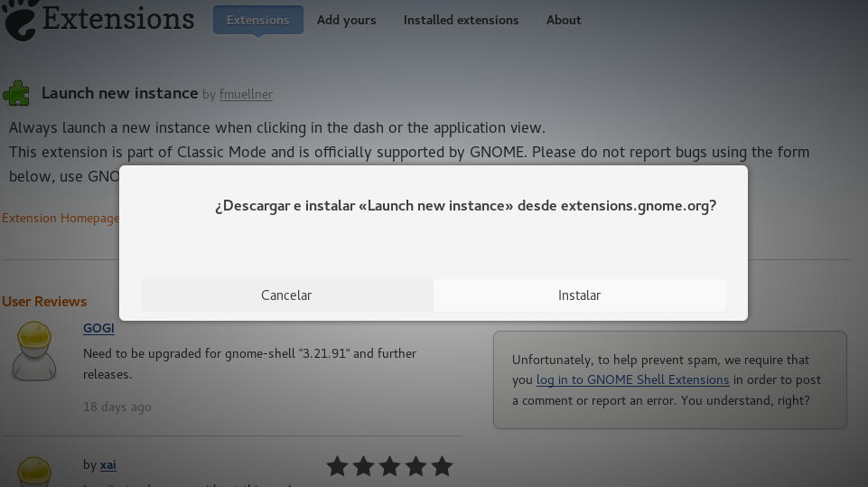The height and width of the screenshot is (487, 868).
Task: Click the User Reviews heading
Action: (x=44, y=302)
